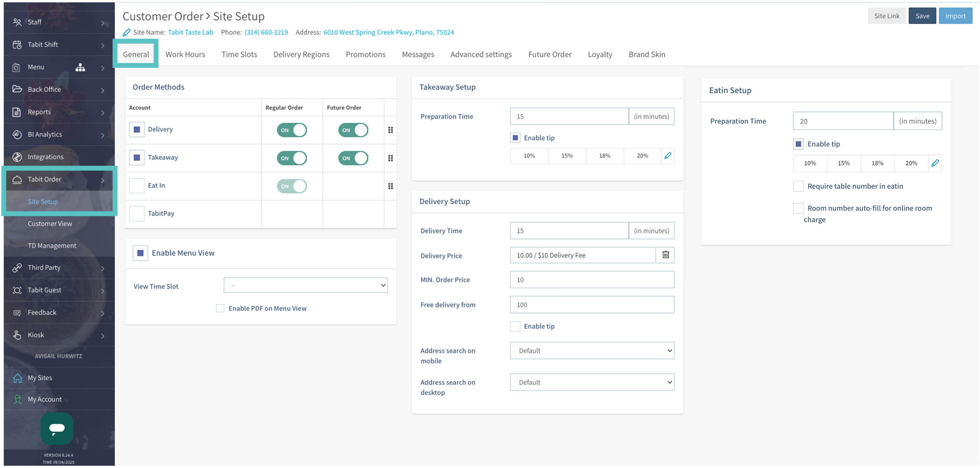Select the 18% tip option in Takeaway Setup
Screen dimensions: 980x468
605,156
